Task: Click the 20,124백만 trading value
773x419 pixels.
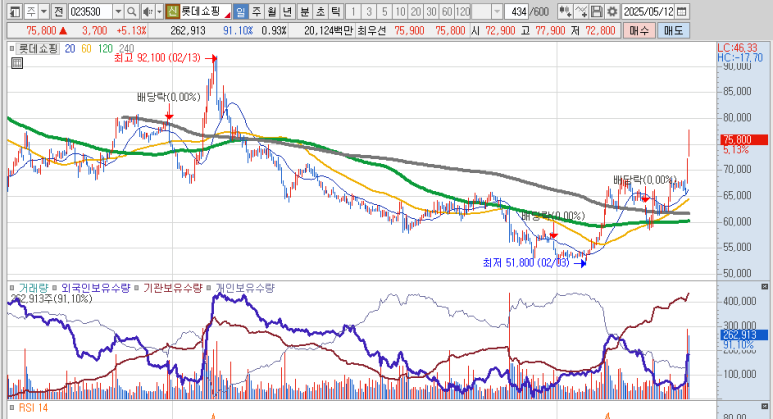Action: 328,31
